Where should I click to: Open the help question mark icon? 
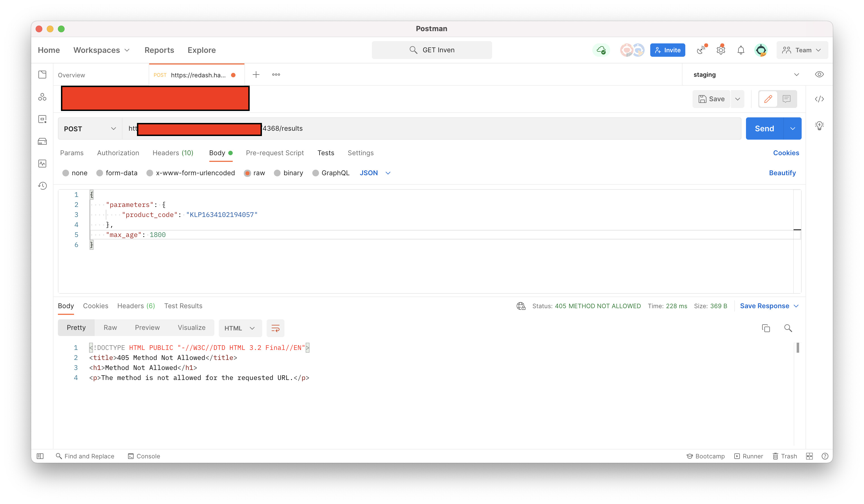[825, 456]
